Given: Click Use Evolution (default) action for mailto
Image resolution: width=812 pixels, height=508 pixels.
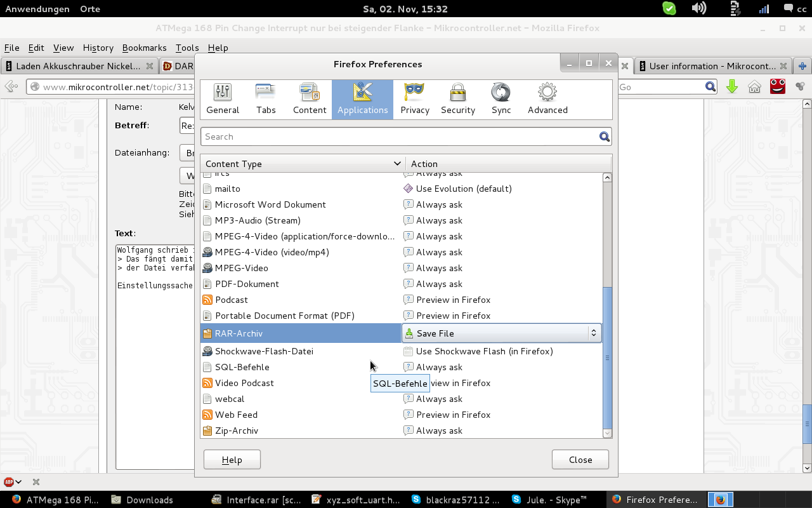Looking at the screenshot, I should [x=464, y=189].
